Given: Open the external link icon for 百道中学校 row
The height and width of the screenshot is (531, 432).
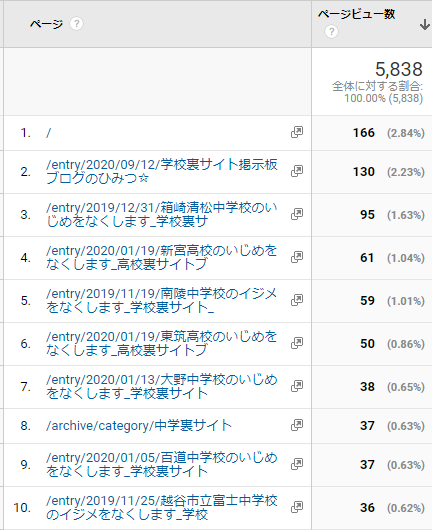Looking at the screenshot, I should pyautogui.click(x=297, y=464).
